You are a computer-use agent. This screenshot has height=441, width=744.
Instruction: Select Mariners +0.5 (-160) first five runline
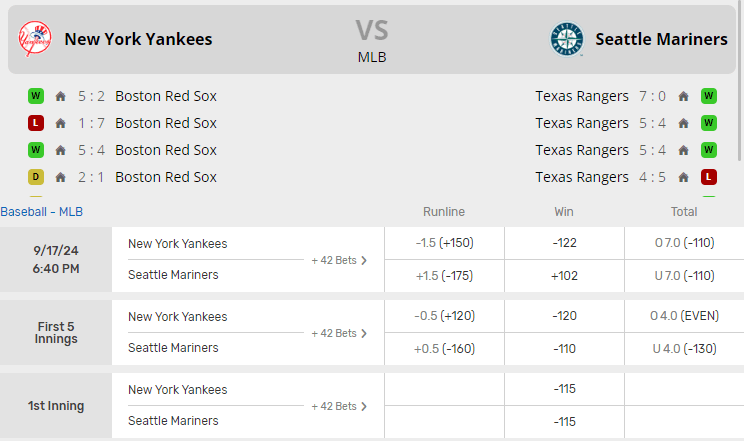click(x=444, y=348)
